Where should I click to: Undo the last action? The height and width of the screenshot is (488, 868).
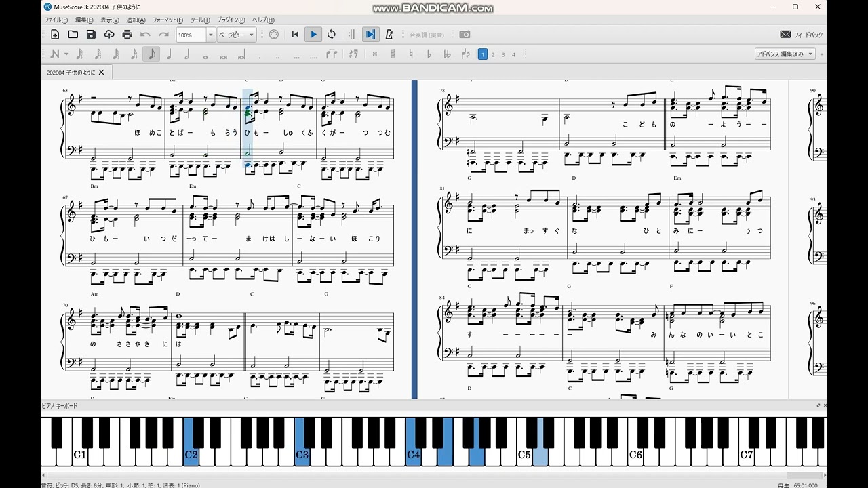pyautogui.click(x=145, y=35)
